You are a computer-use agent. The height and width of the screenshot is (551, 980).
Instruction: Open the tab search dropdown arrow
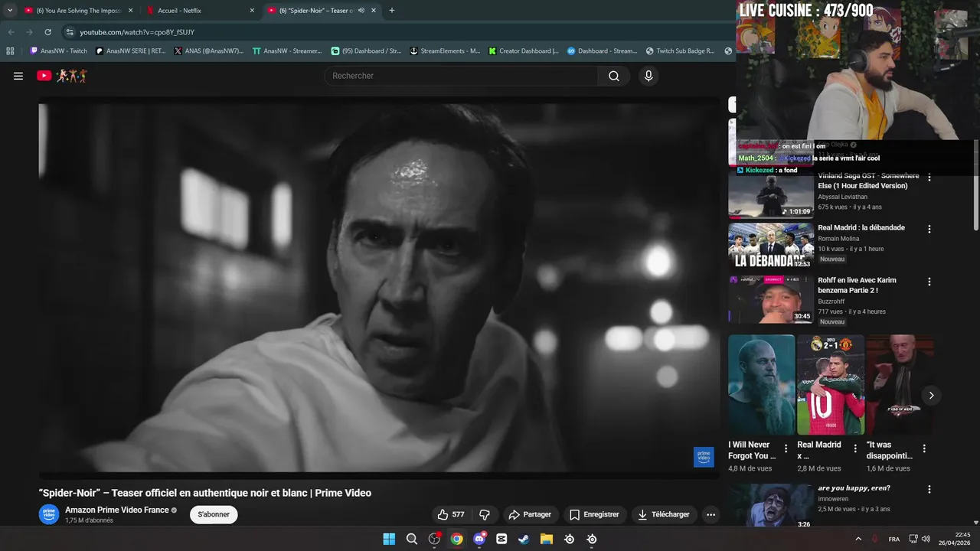point(10,11)
